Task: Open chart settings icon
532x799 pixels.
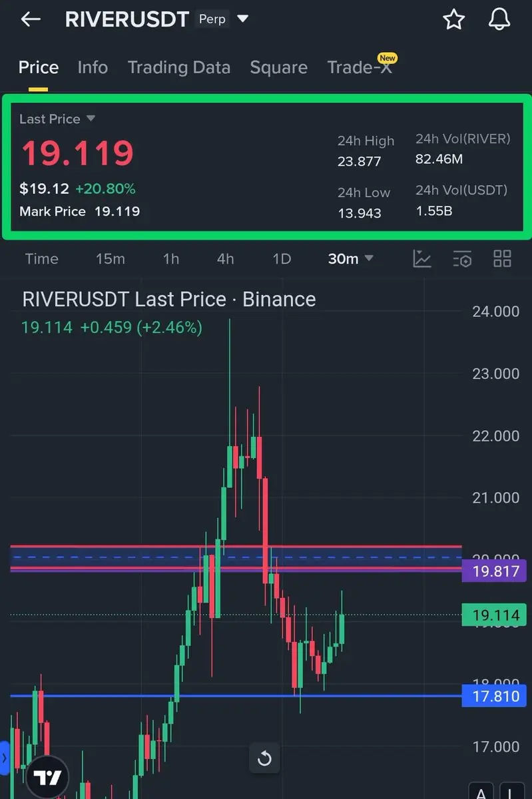Action: point(462,259)
